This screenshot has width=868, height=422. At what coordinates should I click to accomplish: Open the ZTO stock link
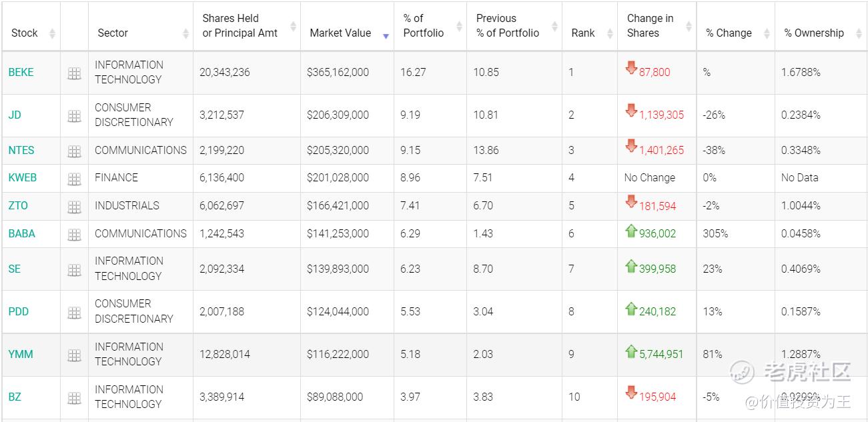[18, 205]
